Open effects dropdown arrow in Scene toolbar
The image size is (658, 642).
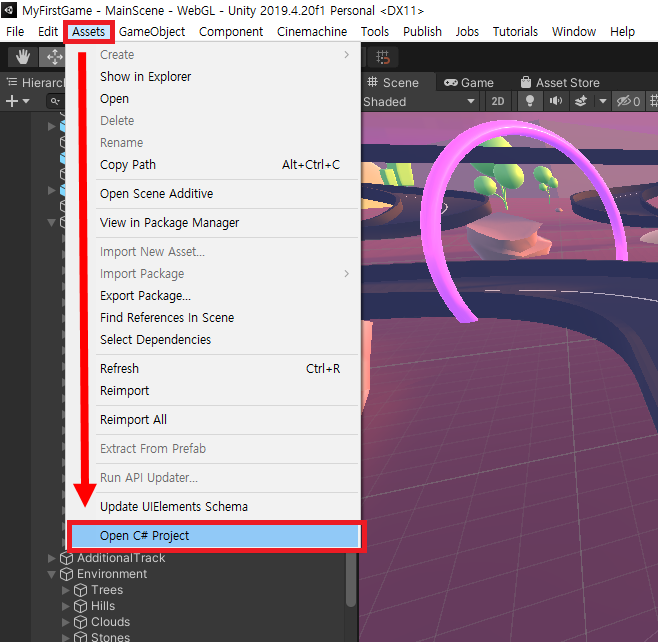[x=603, y=101]
